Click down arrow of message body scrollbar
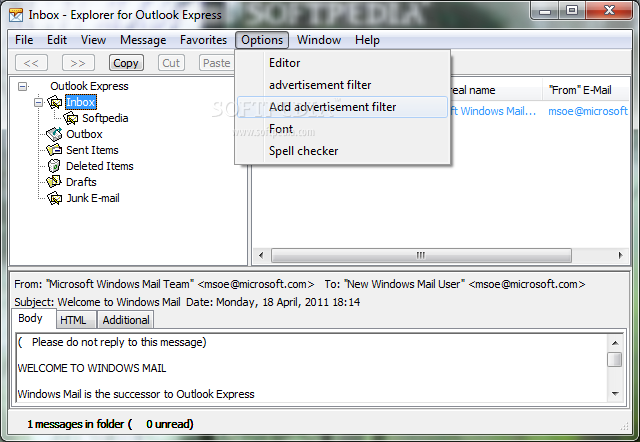 coord(615,394)
